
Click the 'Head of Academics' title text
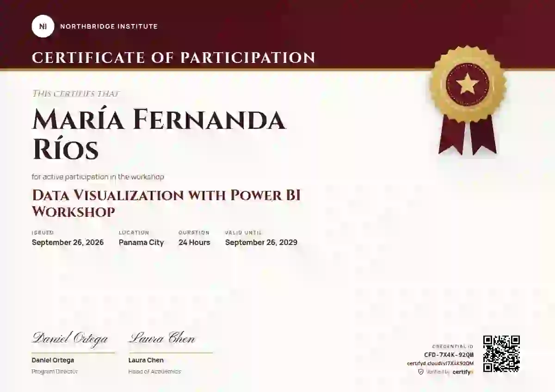pyautogui.click(x=154, y=371)
